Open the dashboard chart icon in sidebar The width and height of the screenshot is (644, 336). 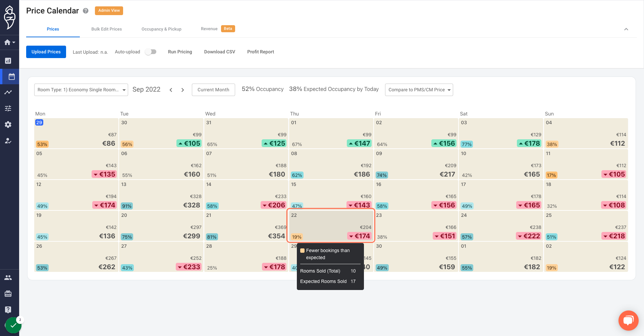pos(8,61)
